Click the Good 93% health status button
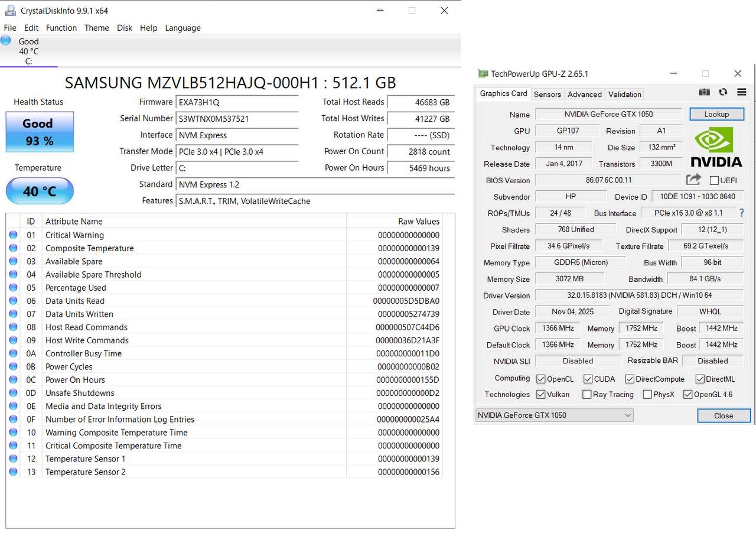756x533 pixels. coord(40,132)
